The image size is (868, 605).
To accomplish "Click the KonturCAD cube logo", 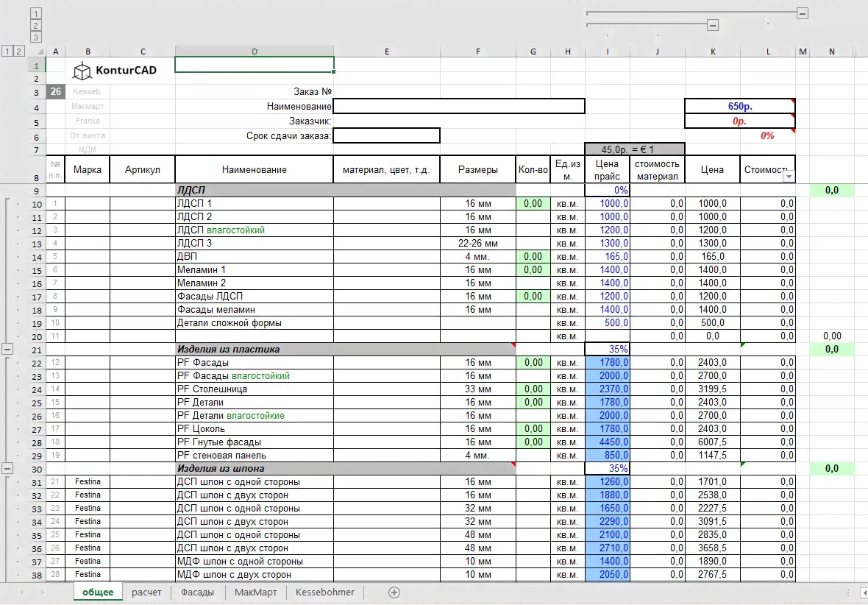I will pyautogui.click(x=82, y=71).
